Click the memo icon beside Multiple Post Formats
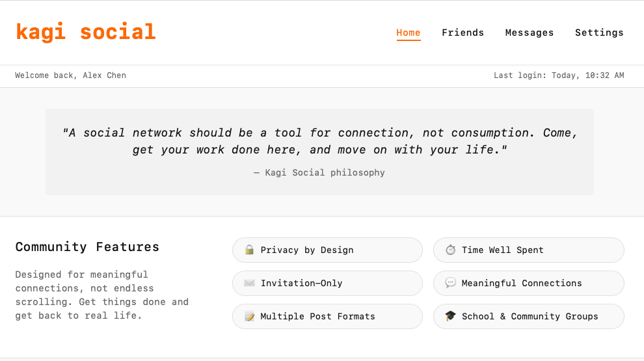Viewport: 644px width, 361px height. coord(249,316)
